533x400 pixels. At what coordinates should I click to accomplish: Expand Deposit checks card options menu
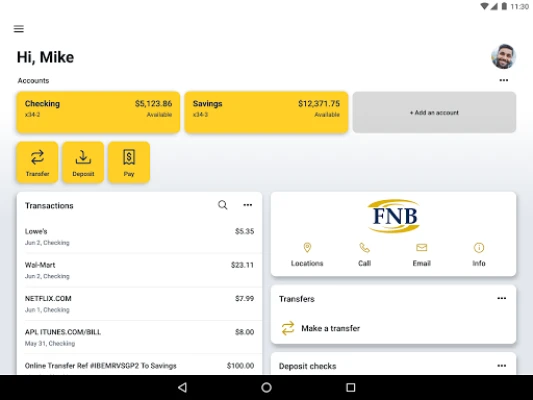tap(502, 366)
